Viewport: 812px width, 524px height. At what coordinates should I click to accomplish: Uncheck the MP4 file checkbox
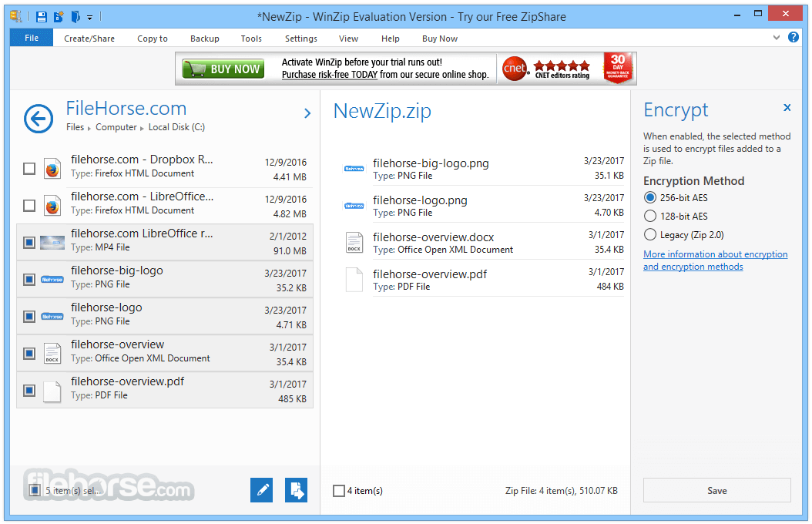pyautogui.click(x=29, y=242)
